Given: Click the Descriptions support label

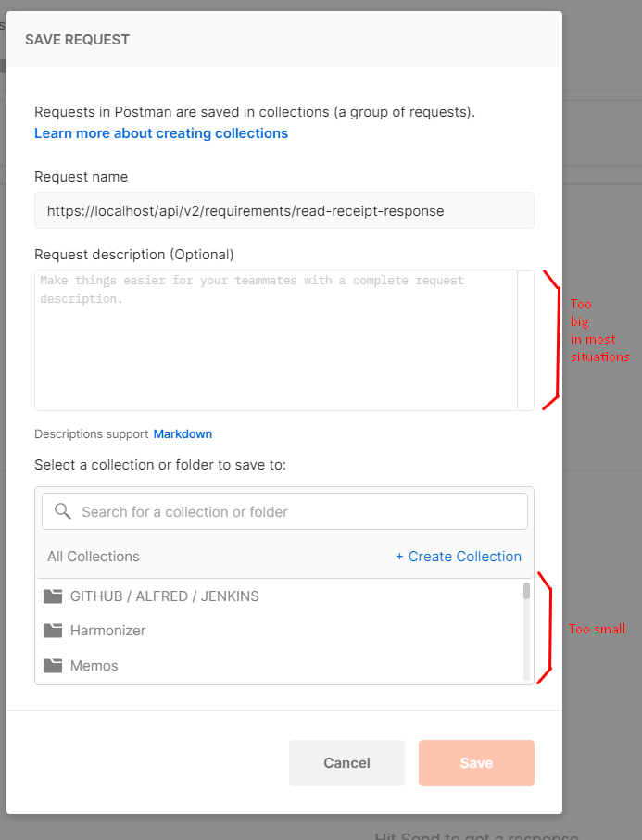Looking at the screenshot, I should point(91,433).
